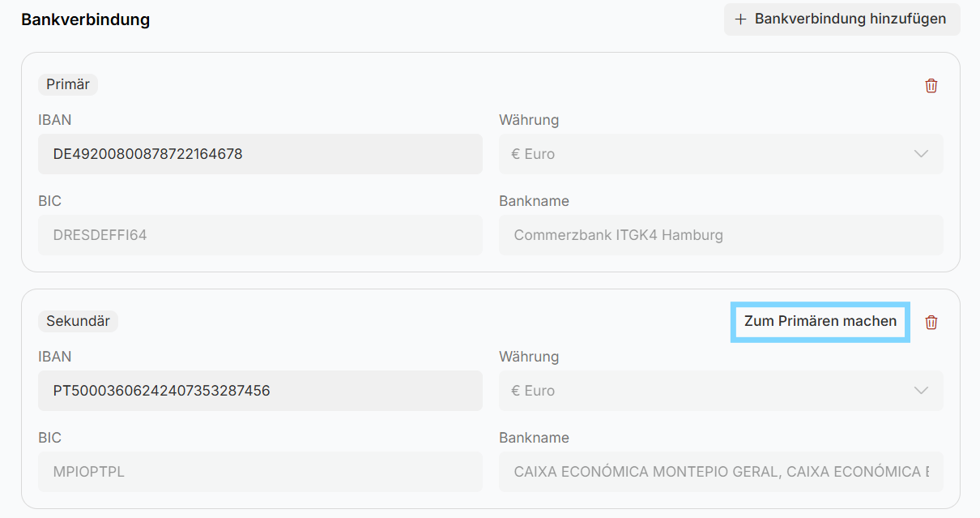Click the Bankverbindung section heading

(x=85, y=19)
